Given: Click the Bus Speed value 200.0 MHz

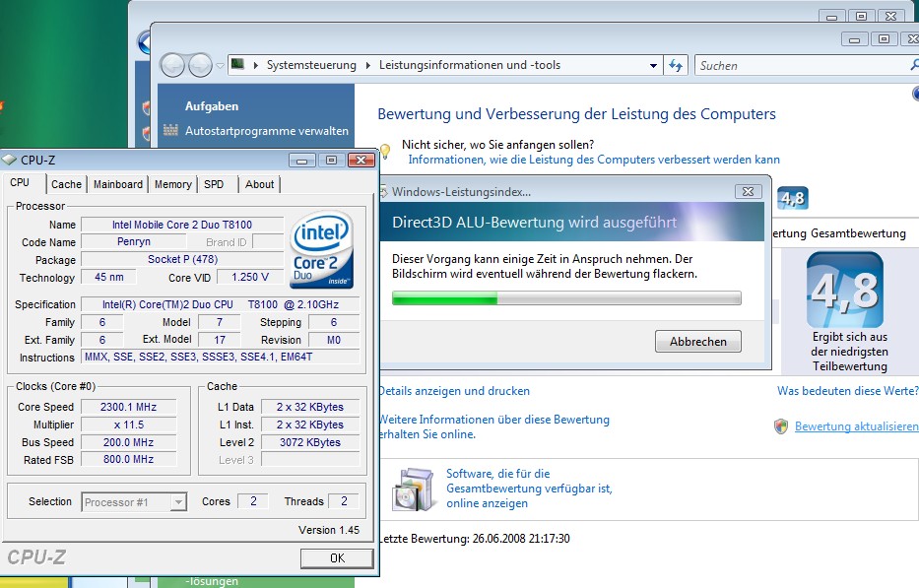Looking at the screenshot, I should pos(128,442).
